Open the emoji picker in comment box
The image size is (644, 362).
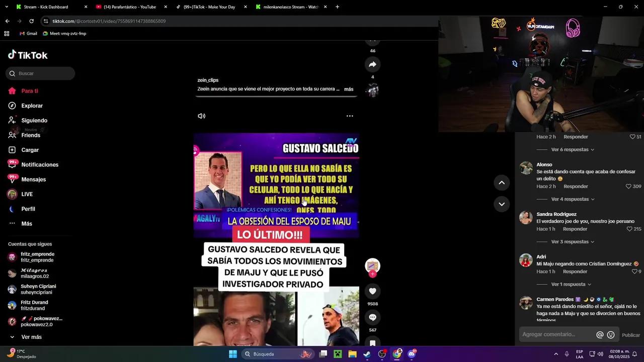click(611, 335)
